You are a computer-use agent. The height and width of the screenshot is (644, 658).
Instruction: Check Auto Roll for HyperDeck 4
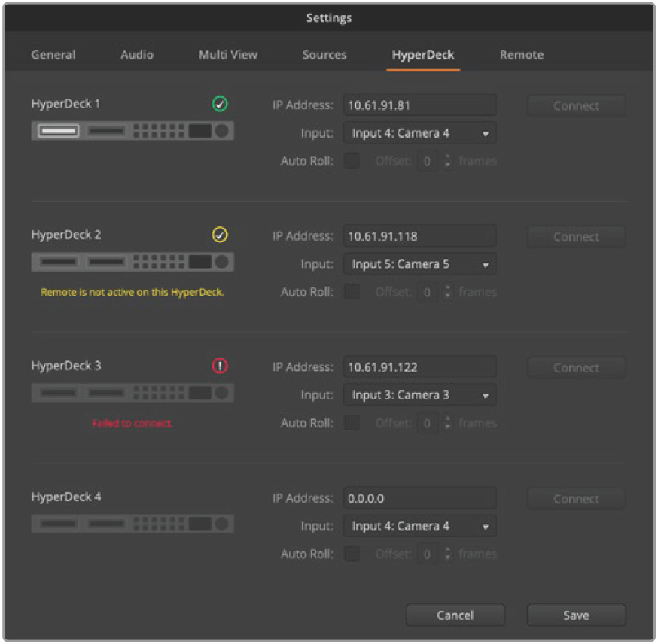[x=352, y=554]
